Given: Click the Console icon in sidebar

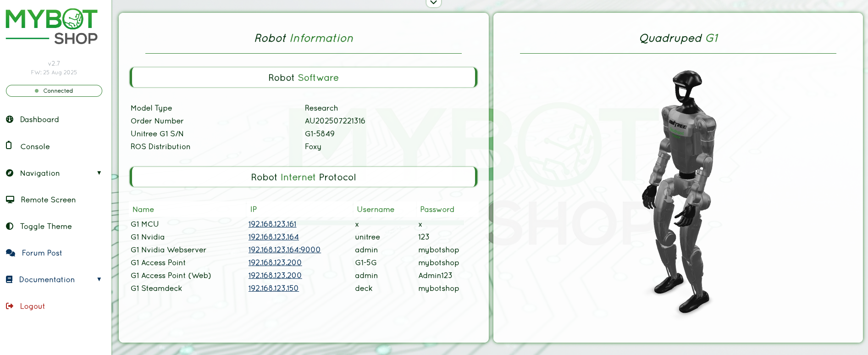Looking at the screenshot, I should [x=9, y=145].
